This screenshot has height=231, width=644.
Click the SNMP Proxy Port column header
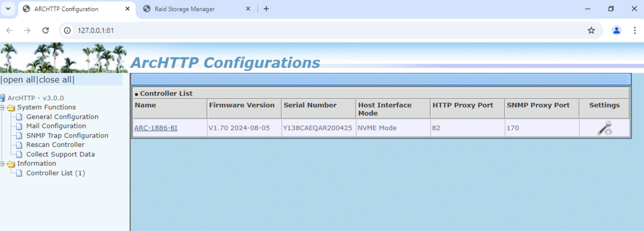point(542,109)
